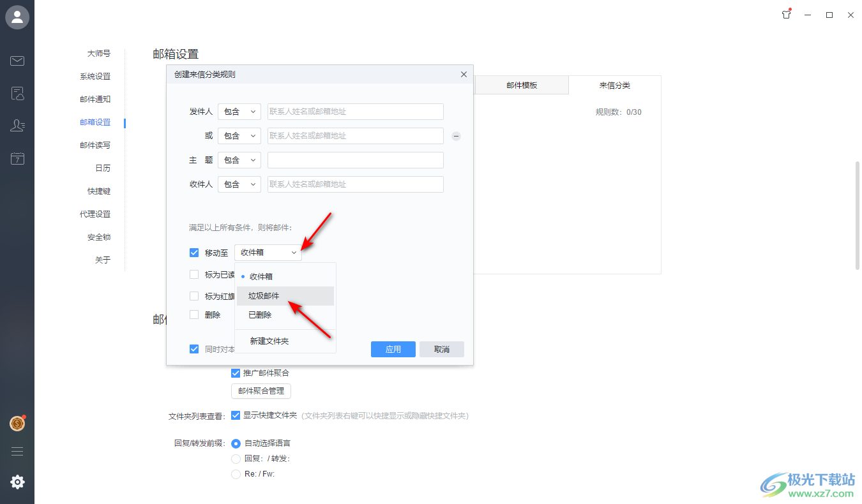Image resolution: width=862 pixels, height=504 pixels.
Task: Maximize the mail client window
Action: click(x=829, y=15)
